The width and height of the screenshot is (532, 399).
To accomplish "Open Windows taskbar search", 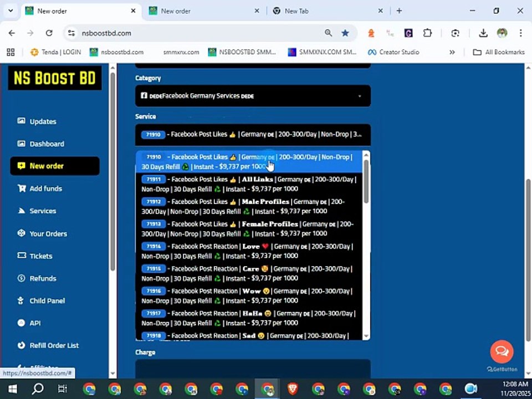I will [37, 389].
